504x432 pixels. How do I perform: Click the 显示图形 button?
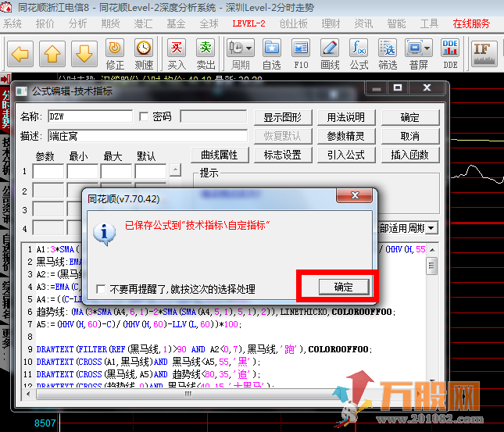pos(283,117)
